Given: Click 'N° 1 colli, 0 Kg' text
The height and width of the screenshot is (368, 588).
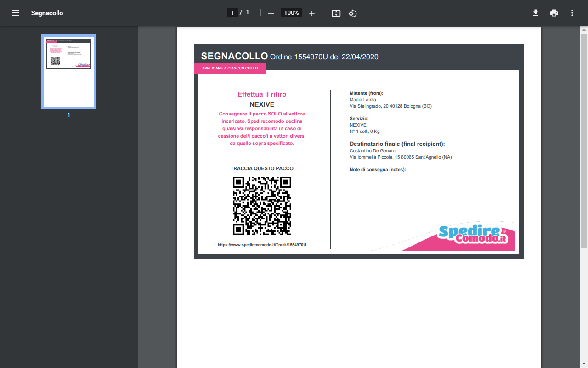Looking at the screenshot, I should (x=365, y=132).
